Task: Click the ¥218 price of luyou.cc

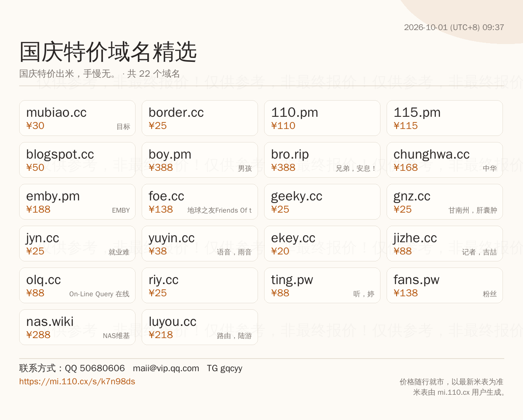Action: coord(161,335)
